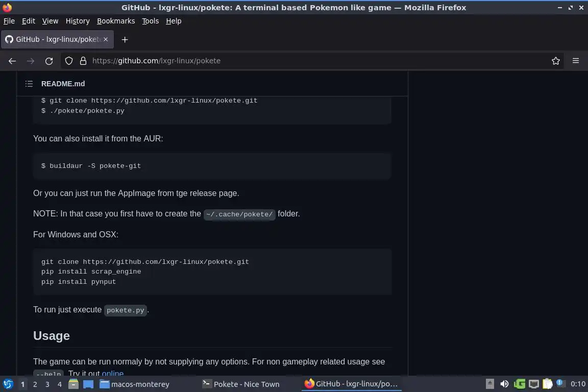Switch to virtual desktop 4
This screenshot has height=392, width=588.
click(60, 384)
